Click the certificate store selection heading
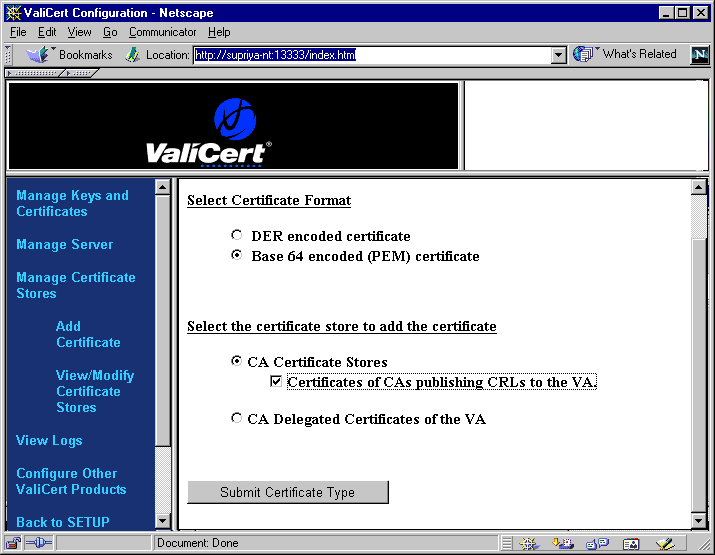 (342, 327)
